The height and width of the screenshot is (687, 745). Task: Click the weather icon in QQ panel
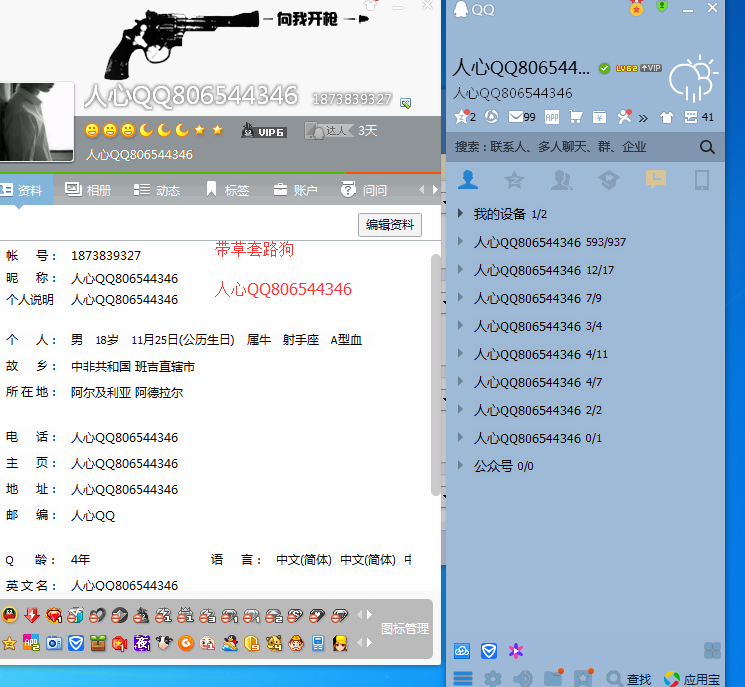693,78
